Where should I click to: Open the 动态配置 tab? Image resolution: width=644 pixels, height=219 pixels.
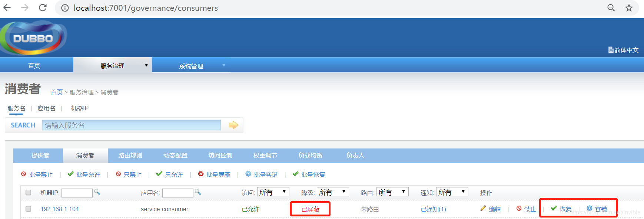[175, 156]
